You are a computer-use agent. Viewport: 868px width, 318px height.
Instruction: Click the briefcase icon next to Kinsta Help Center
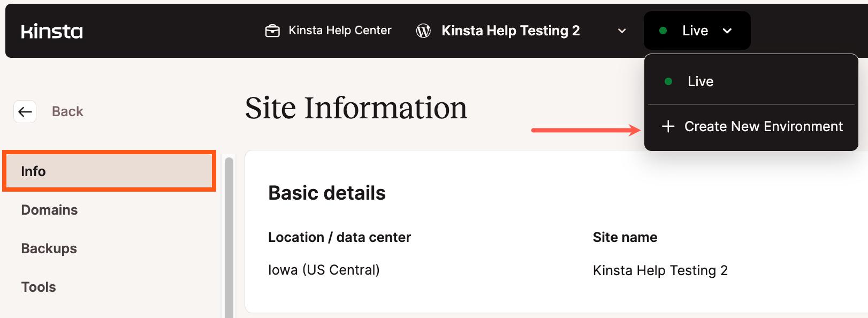(273, 31)
